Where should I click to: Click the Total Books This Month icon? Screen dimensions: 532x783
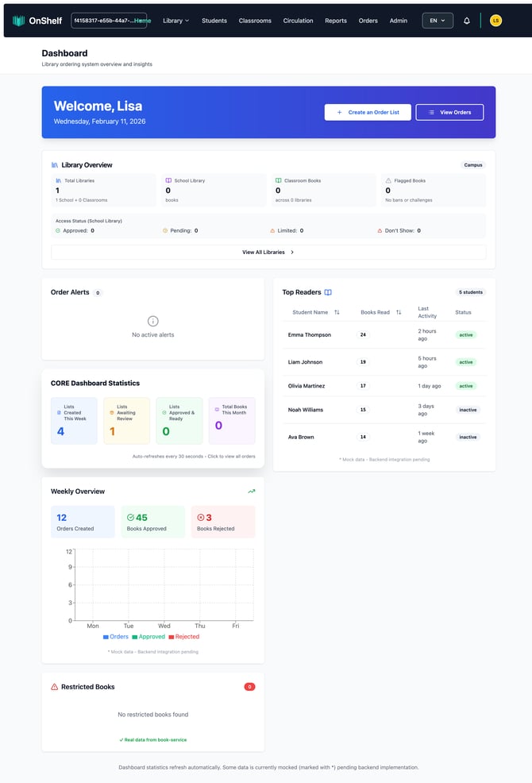(x=217, y=410)
